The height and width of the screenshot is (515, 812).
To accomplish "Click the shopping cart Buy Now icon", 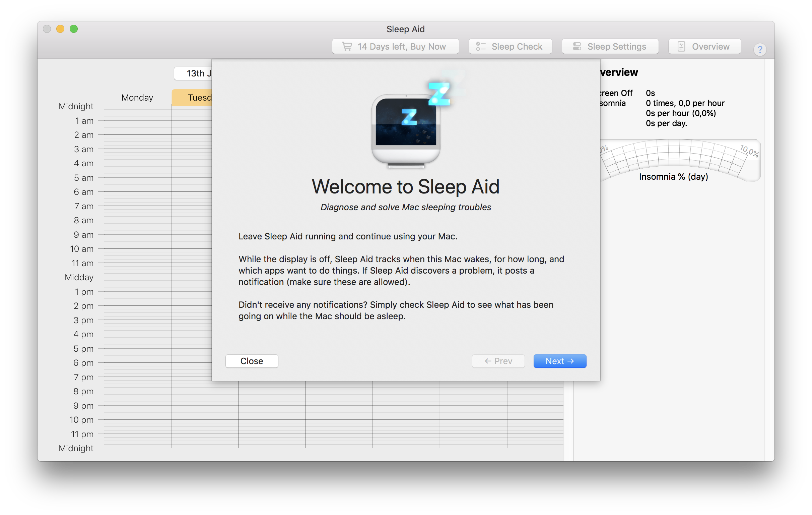I will pos(347,46).
